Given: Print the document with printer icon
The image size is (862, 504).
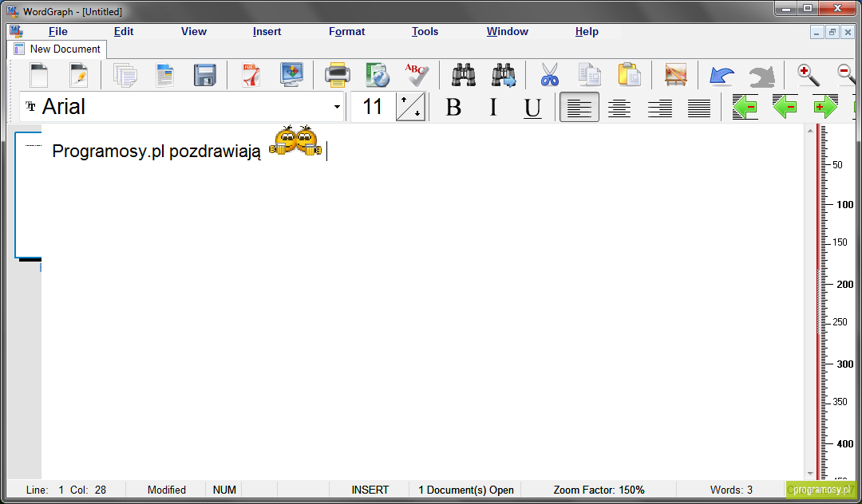Looking at the screenshot, I should click(337, 75).
